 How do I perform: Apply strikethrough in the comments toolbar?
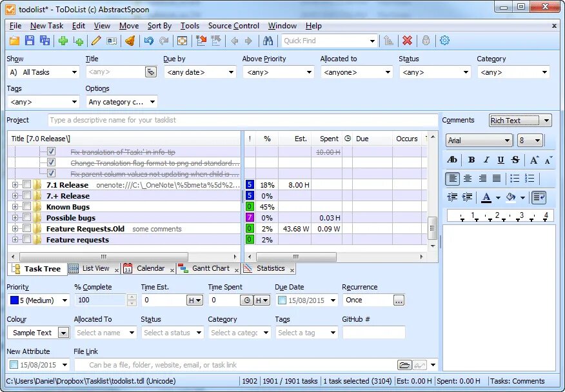click(x=515, y=160)
